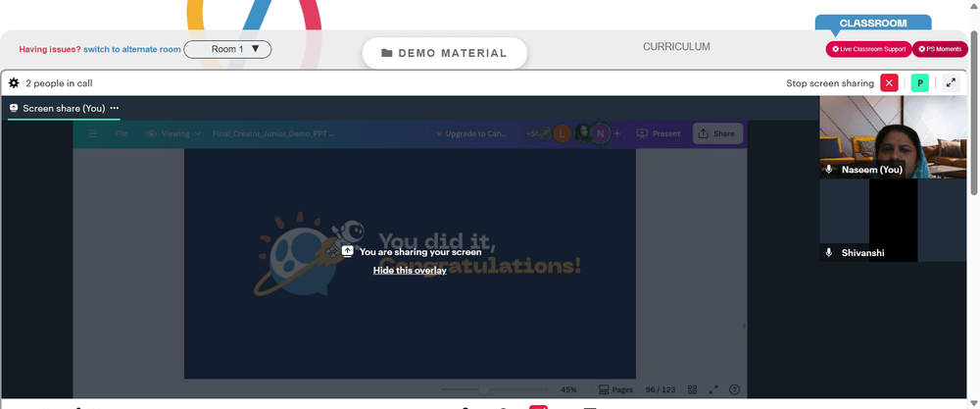Click the 45% zoom level value

[x=568, y=389]
